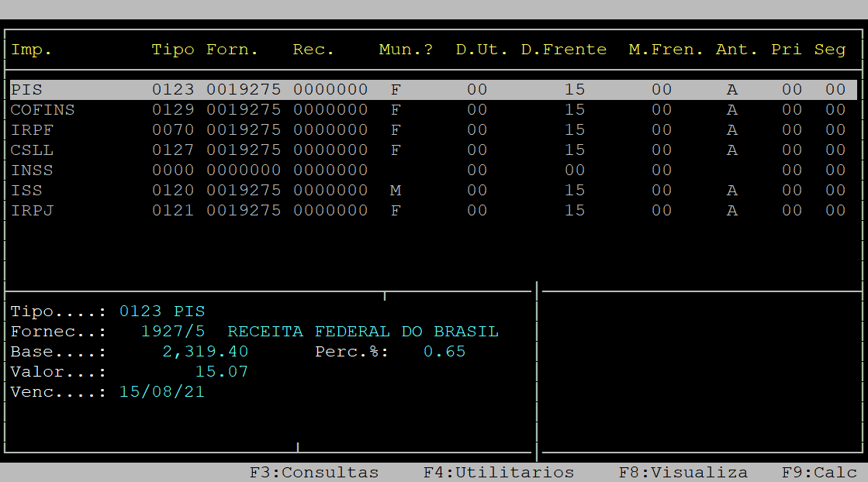Select the CSLL tax row
Screen dimensions: 868x482
coord(32,150)
